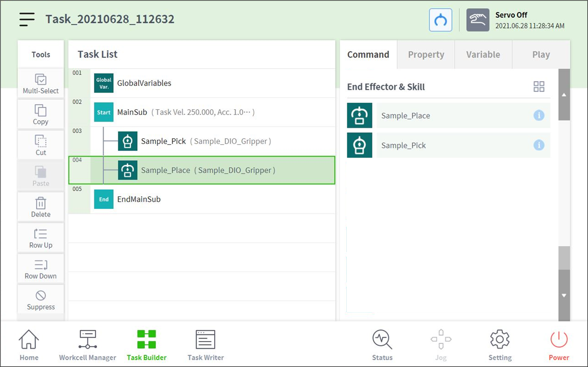Open Workcell Manager from bottom bar

[87, 345]
